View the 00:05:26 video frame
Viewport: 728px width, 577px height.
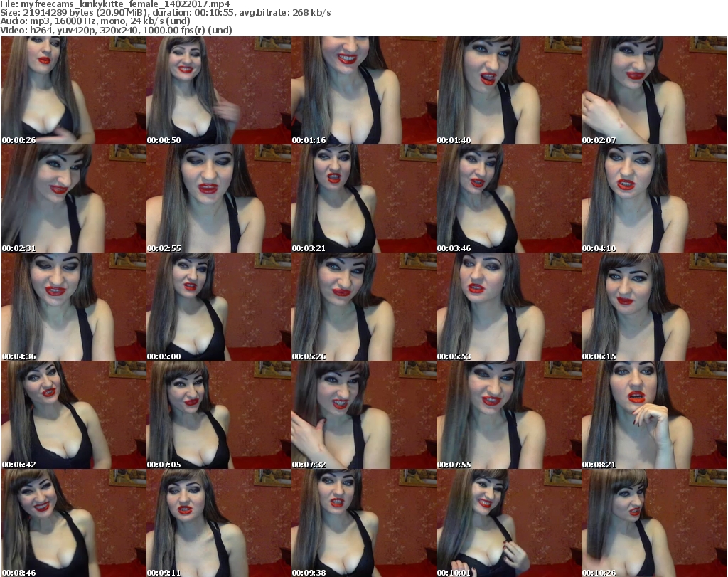click(363, 307)
